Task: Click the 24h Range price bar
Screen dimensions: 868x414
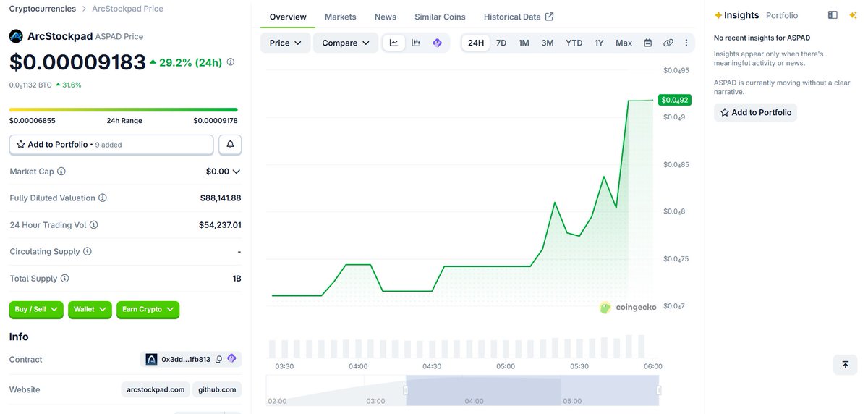Action: coord(124,110)
